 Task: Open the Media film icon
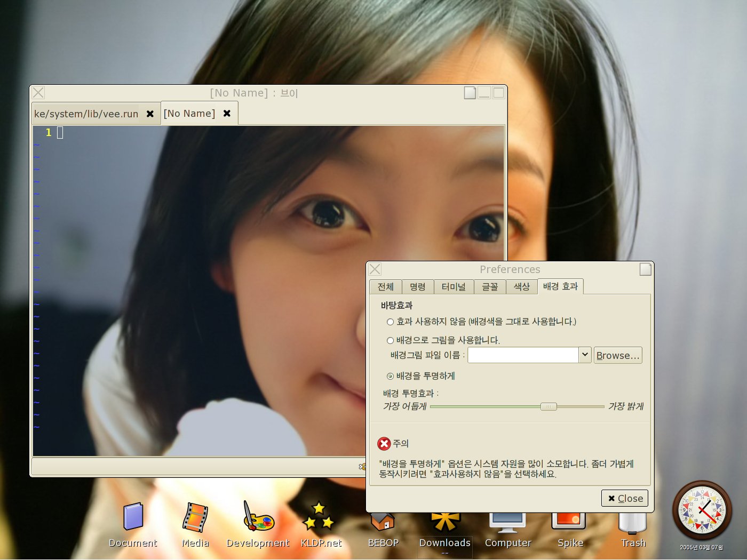point(195,518)
